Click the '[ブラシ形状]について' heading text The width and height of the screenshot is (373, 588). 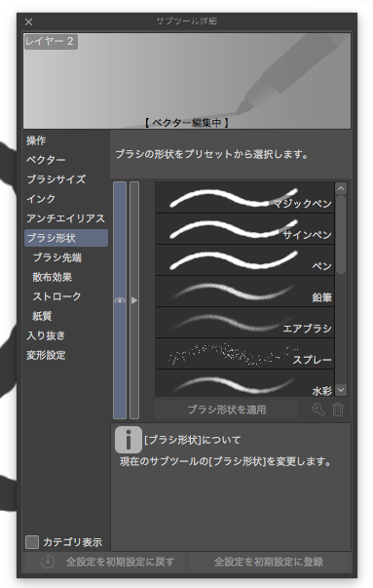(x=192, y=440)
